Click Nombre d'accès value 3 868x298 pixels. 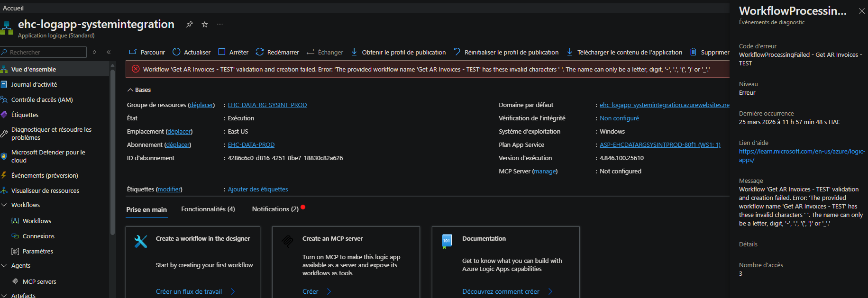click(740, 273)
